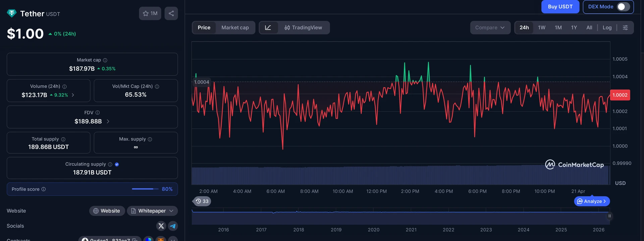Viewport: 644px width, 241px height.
Task: Select the Market cap tab
Action: [235, 27]
